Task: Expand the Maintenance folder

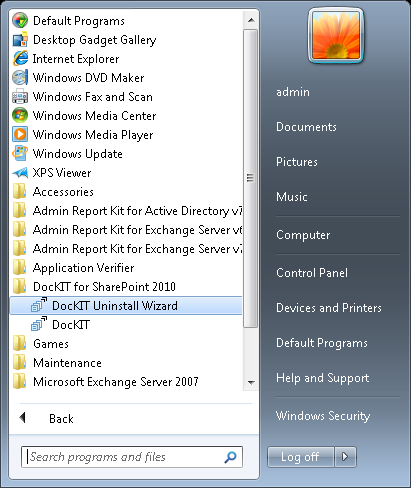Action: [126, 363]
